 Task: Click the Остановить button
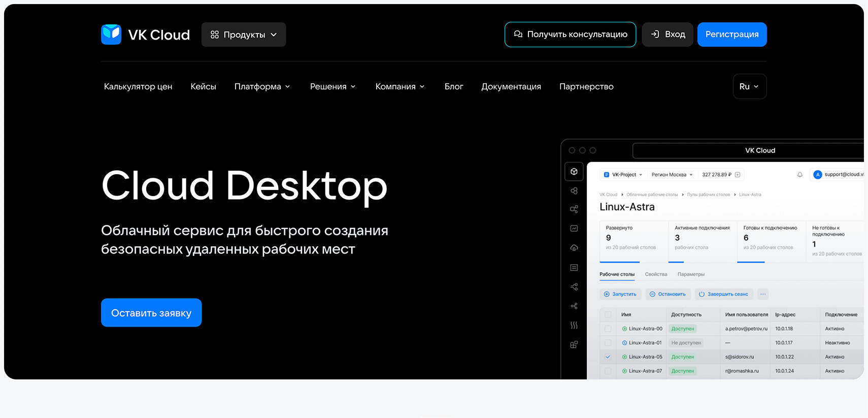668,294
